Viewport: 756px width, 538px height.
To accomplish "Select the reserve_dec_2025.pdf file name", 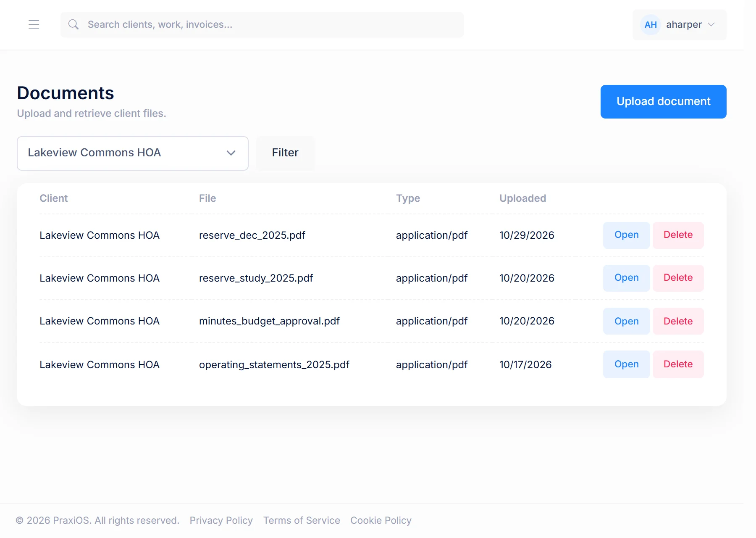I will pyautogui.click(x=252, y=235).
